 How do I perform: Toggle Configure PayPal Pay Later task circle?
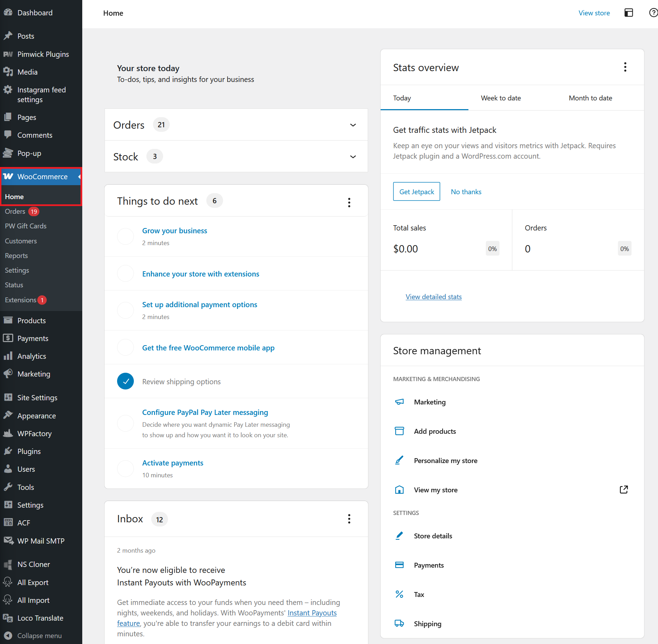point(125,423)
